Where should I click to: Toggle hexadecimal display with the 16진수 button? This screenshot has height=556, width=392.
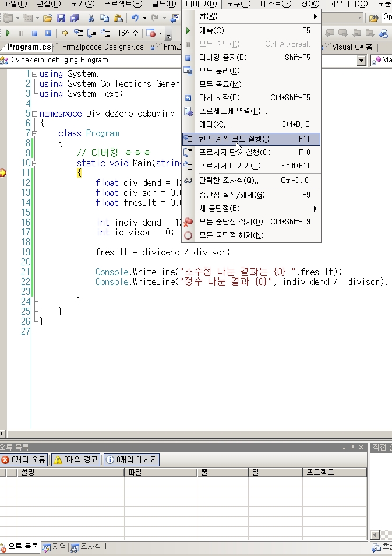(x=128, y=33)
